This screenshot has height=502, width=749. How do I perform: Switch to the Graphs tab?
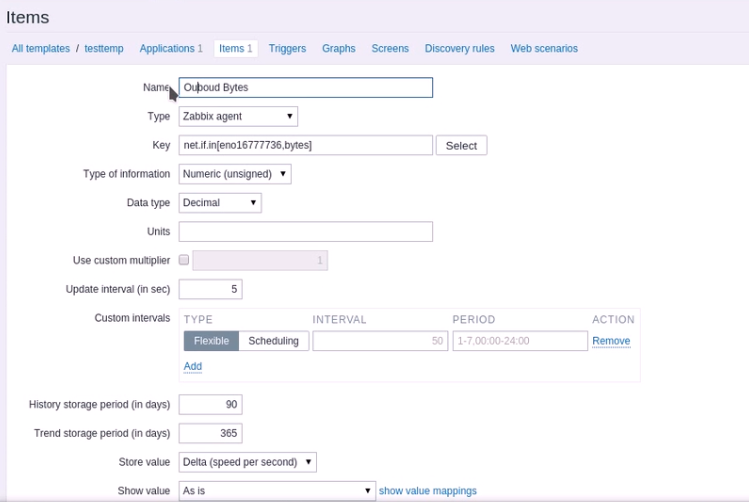pyautogui.click(x=339, y=48)
